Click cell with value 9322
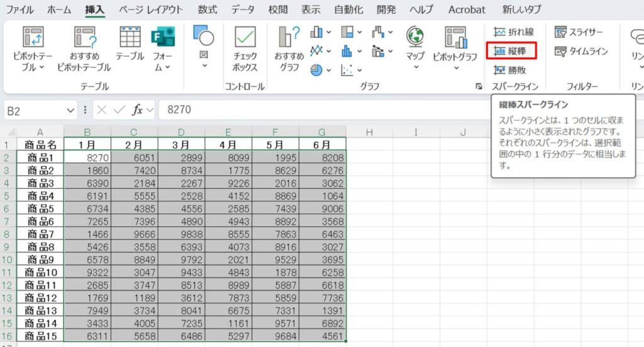Viewport: 644px width, 347px height. (87, 272)
